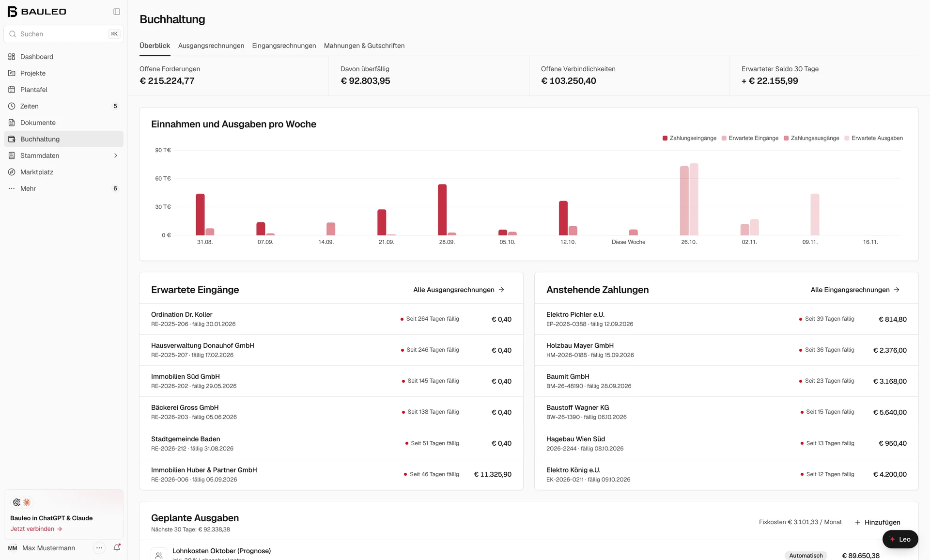Viewport: 930px width, 560px height.
Task: Expand Stammdaten submenu chevron
Action: (116, 156)
